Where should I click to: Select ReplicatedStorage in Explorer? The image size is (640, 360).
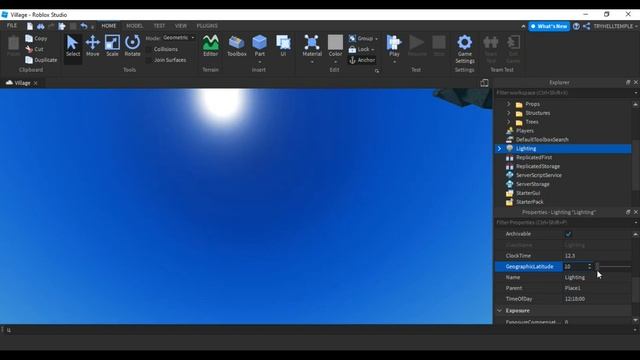click(x=538, y=166)
